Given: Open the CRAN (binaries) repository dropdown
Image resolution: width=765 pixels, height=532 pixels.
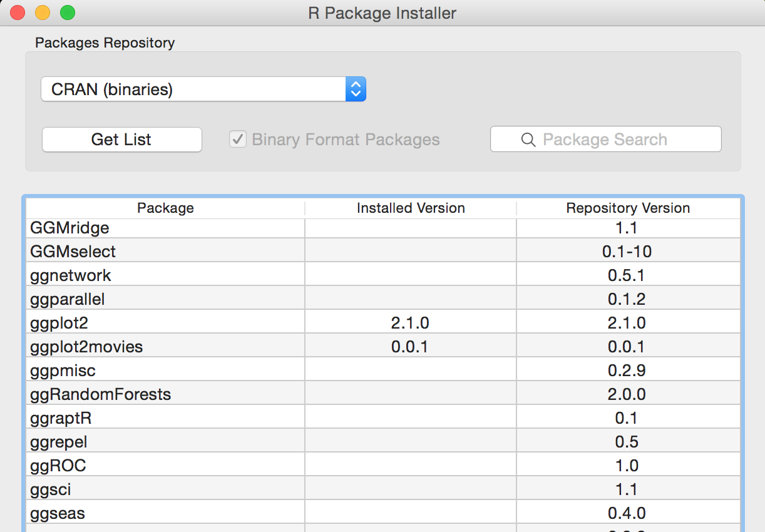Looking at the screenshot, I should (x=203, y=90).
